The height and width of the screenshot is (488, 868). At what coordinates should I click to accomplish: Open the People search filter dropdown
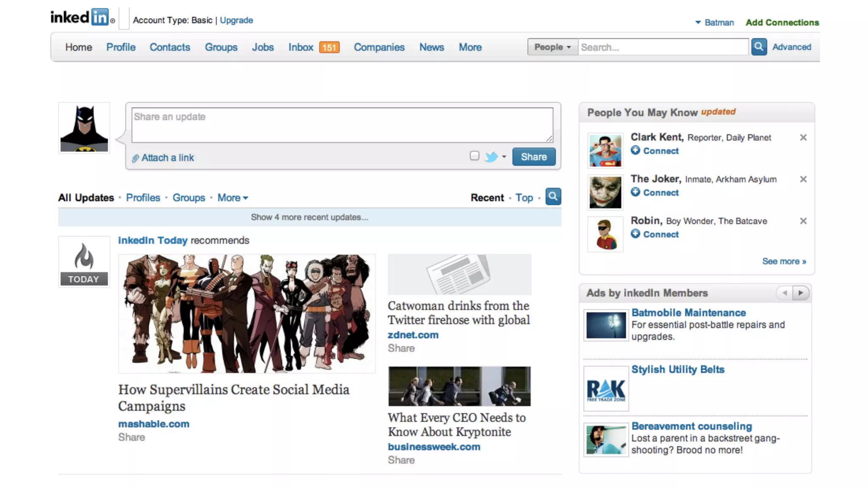pyautogui.click(x=552, y=47)
